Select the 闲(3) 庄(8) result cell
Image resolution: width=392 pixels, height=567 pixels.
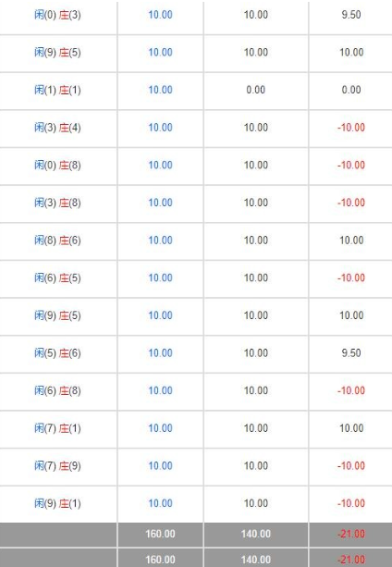tap(57, 203)
